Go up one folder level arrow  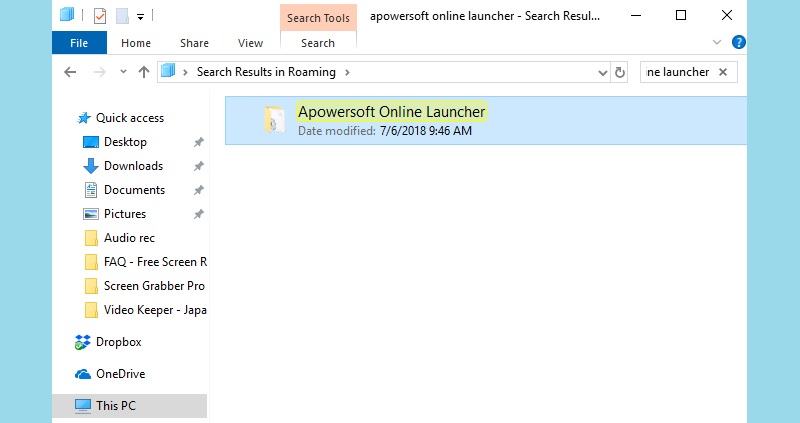pos(144,72)
